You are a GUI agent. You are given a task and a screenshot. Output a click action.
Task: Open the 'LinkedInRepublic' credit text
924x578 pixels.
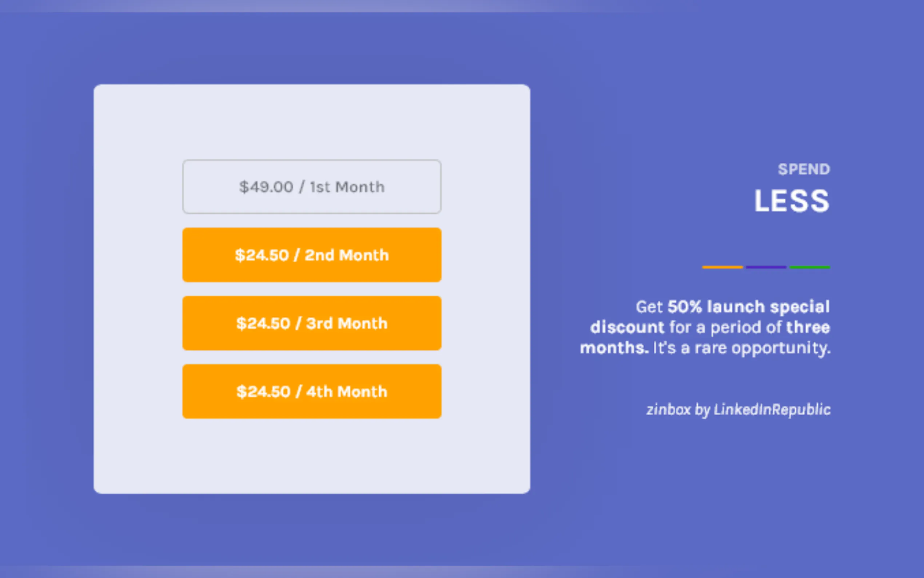click(772, 409)
